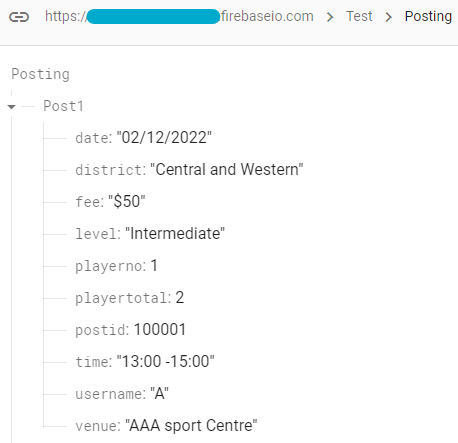This screenshot has height=443, width=458.
Task: Click the chevron after firebaseio.com
Action: pyautogui.click(x=330, y=17)
